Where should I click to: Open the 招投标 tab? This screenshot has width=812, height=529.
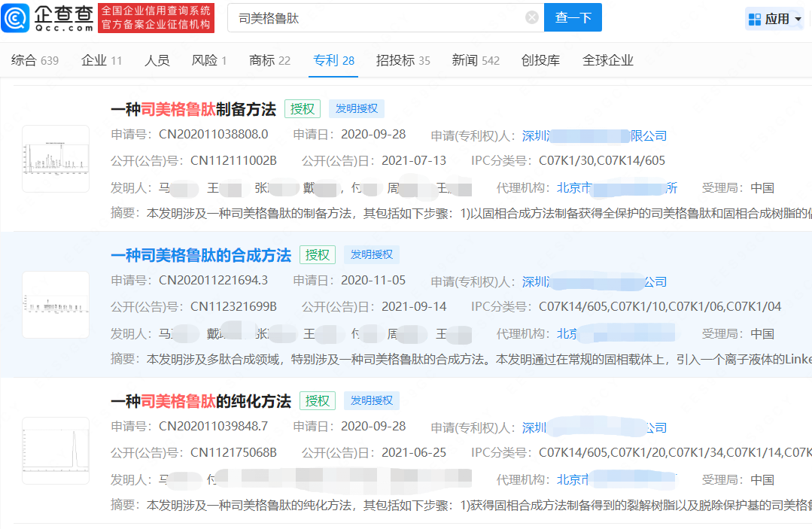tap(403, 60)
